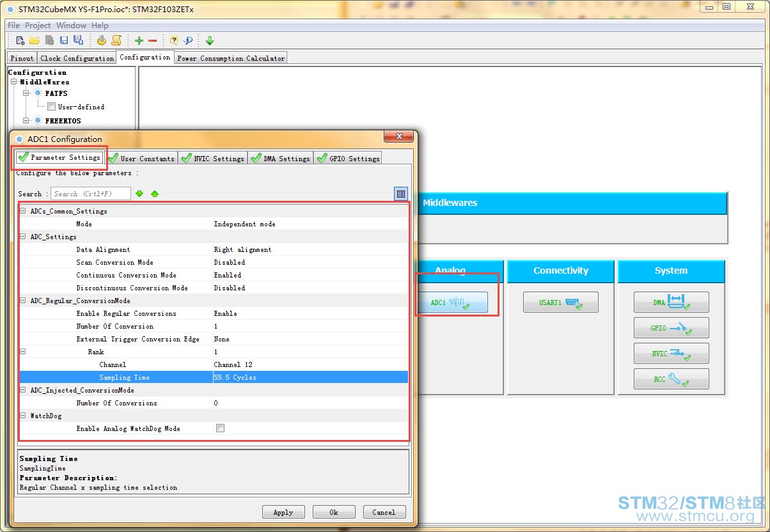Open the File menu

tap(13, 26)
